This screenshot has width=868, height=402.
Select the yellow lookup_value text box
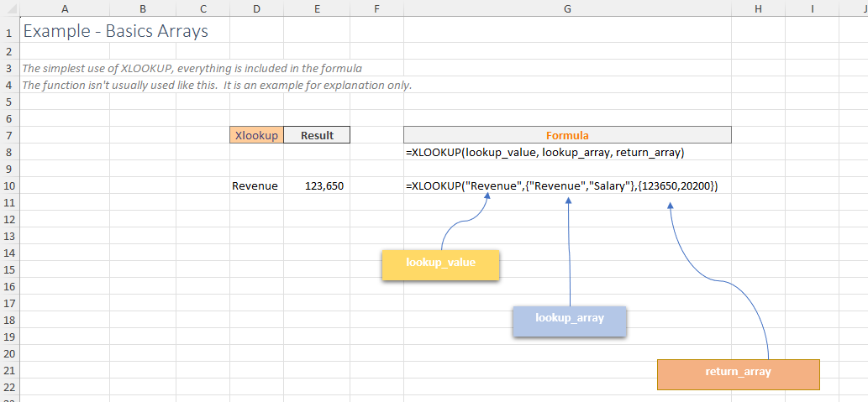point(440,265)
